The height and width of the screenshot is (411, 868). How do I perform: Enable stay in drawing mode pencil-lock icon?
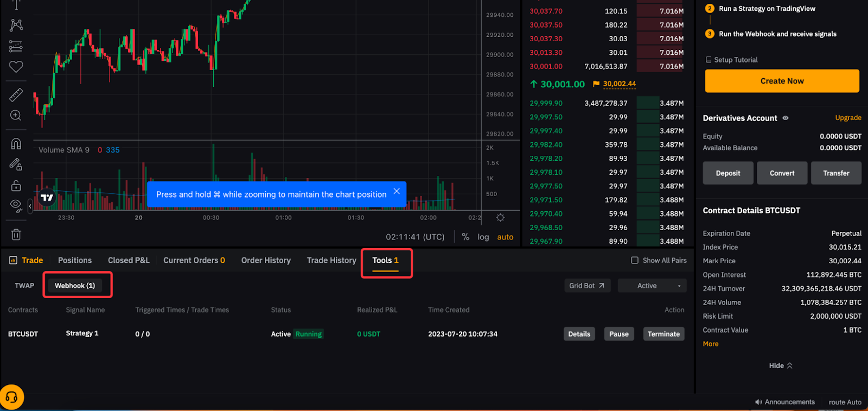pos(16,164)
